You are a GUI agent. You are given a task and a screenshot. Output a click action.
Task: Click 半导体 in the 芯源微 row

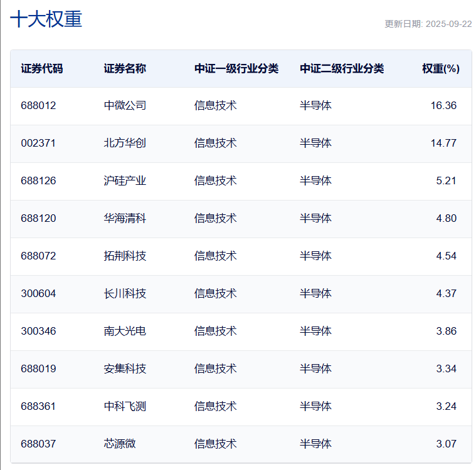(x=315, y=444)
